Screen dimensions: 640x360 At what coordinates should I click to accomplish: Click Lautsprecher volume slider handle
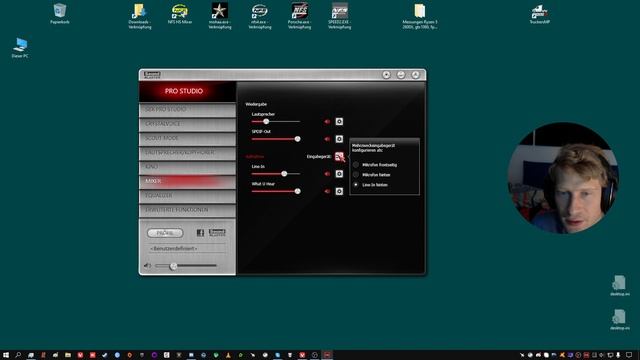(266, 122)
